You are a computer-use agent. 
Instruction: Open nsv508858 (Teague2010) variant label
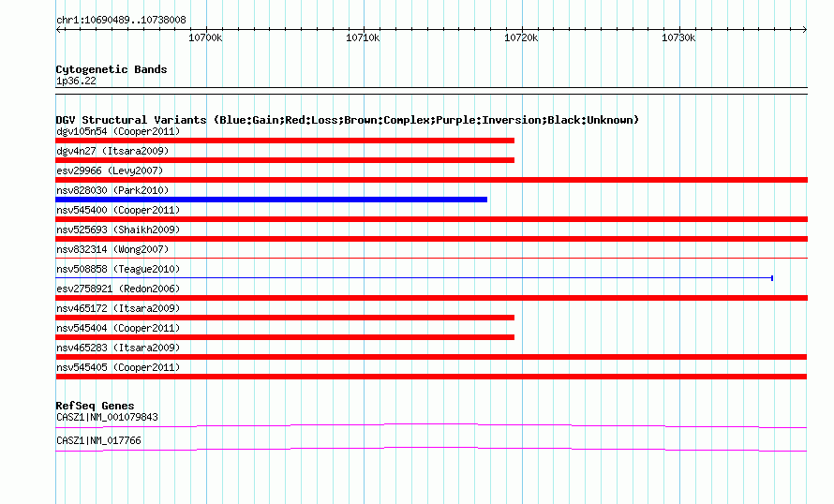click(x=118, y=269)
